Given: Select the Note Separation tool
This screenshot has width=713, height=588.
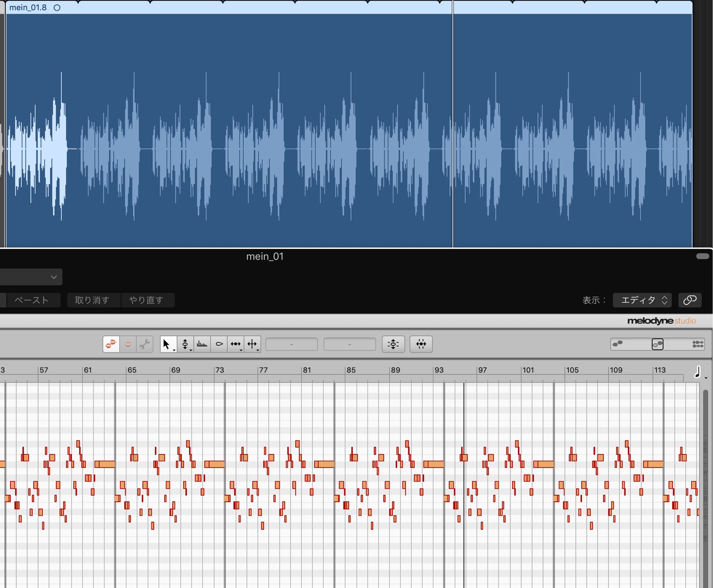Looking at the screenshot, I should [252, 344].
